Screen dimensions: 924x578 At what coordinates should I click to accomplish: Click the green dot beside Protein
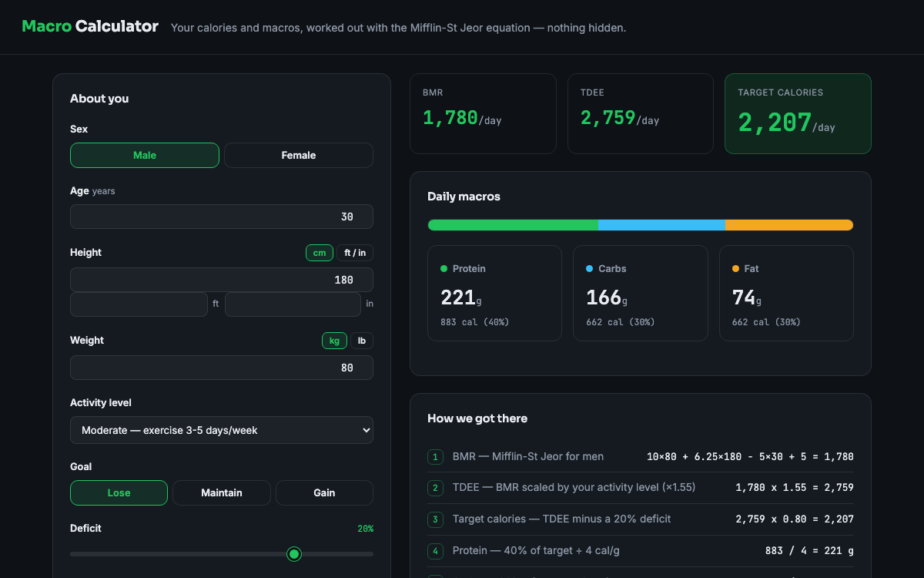pyautogui.click(x=444, y=269)
